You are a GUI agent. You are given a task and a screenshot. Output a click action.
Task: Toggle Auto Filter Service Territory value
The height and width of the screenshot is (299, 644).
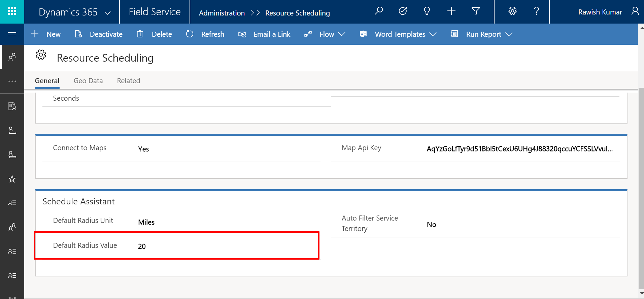click(431, 225)
